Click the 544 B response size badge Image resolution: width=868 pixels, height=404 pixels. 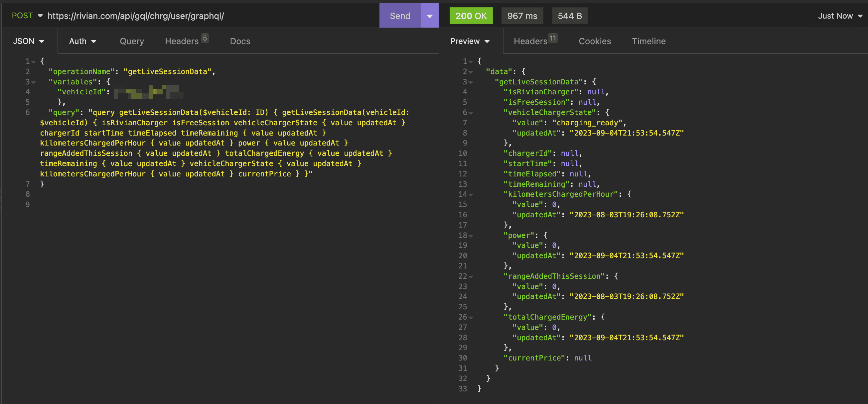pos(569,16)
